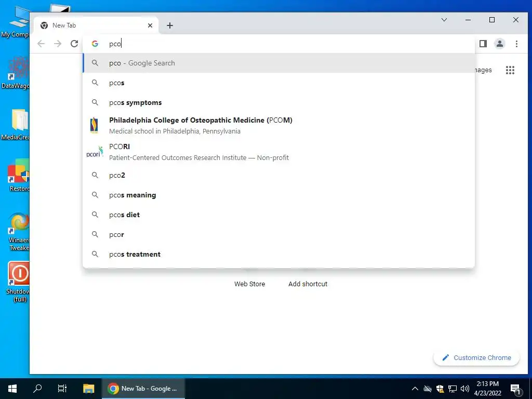Click the forward navigation arrow

58,44
